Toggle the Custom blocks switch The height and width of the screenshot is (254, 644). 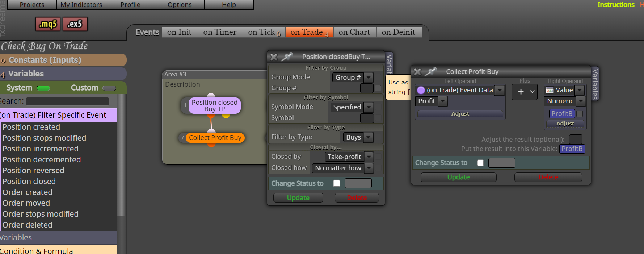(x=109, y=88)
